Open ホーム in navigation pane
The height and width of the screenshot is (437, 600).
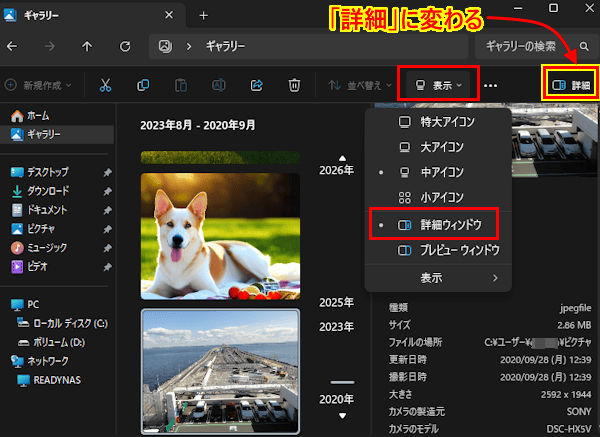pos(30,116)
